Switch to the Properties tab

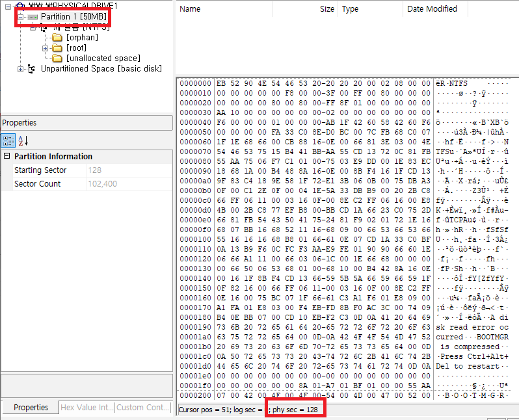[x=31, y=408]
